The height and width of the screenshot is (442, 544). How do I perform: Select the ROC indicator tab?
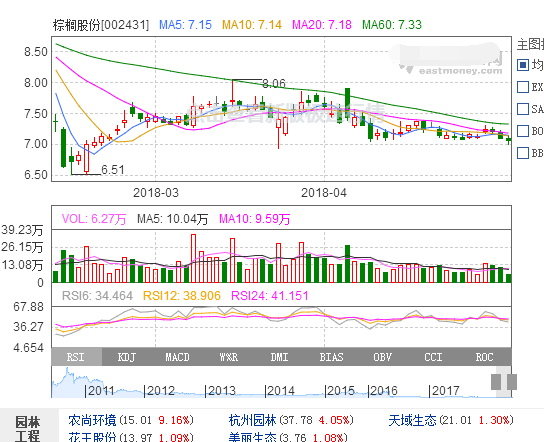tap(485, 357)
